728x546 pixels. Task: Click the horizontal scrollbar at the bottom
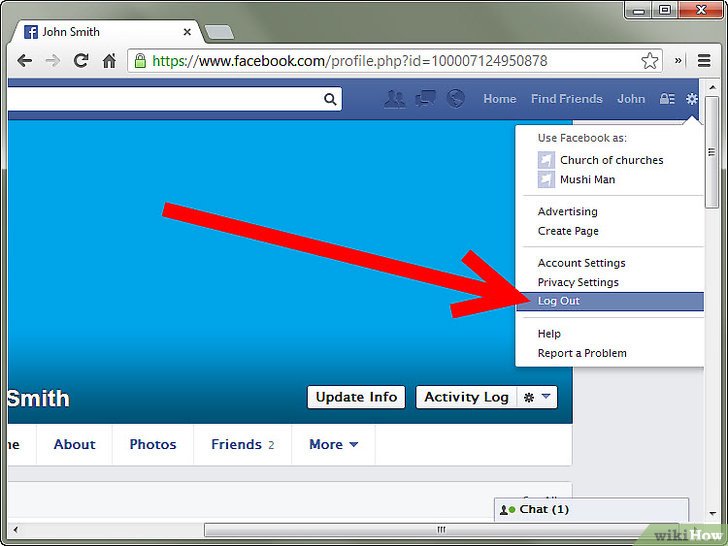click(x=440, y=530)
